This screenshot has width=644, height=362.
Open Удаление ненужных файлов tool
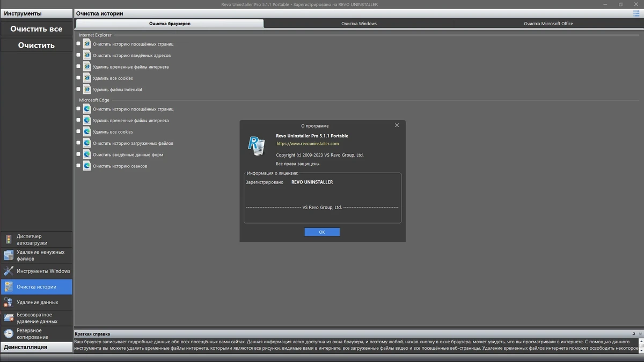pyautogui.click(x=36, y=255)
